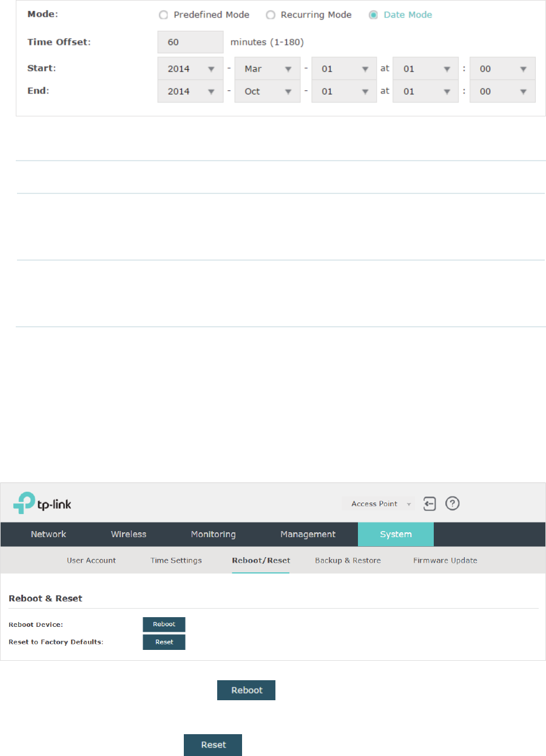Open the Wireless menu tab

[x=129, y=534]
